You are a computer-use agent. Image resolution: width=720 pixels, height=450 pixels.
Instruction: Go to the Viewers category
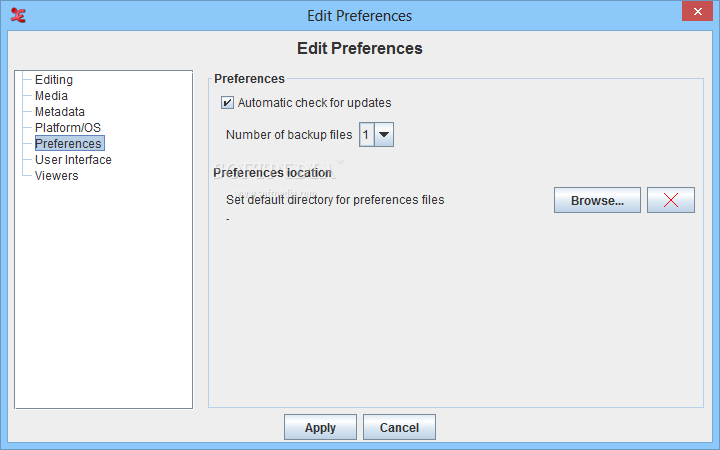point(56,175)
